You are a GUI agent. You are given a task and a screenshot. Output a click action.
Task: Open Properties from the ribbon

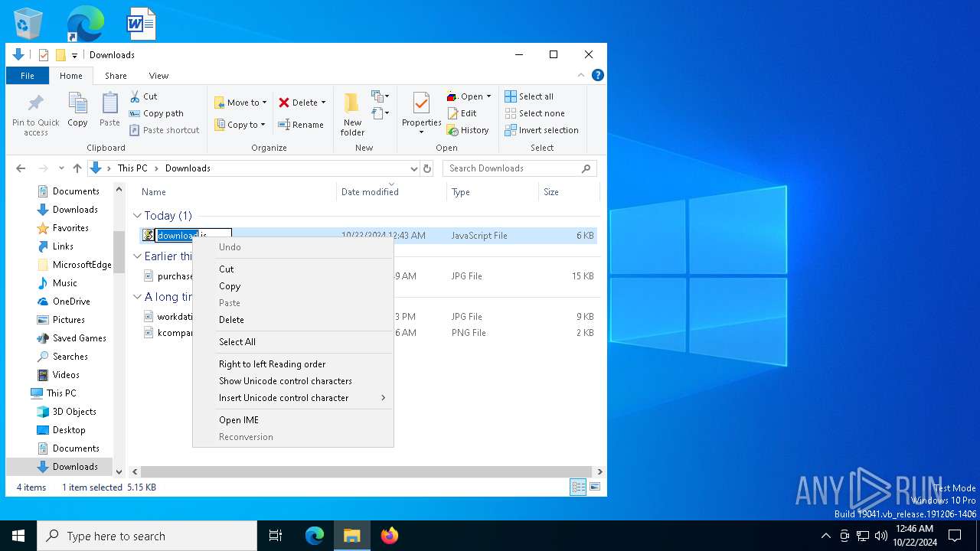click(x=421, y=113)
